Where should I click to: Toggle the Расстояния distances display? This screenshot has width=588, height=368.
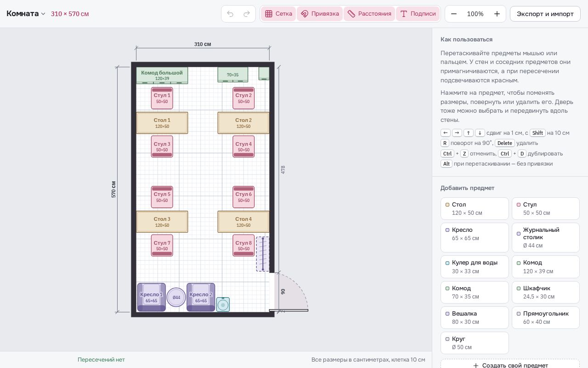tap(369, 14)
